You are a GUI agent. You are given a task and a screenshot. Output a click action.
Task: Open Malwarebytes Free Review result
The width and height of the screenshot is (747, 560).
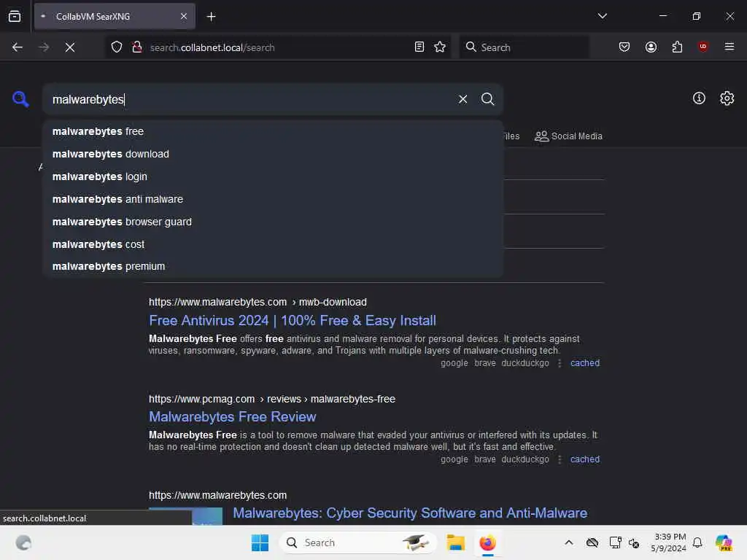[x=232, y=416]
